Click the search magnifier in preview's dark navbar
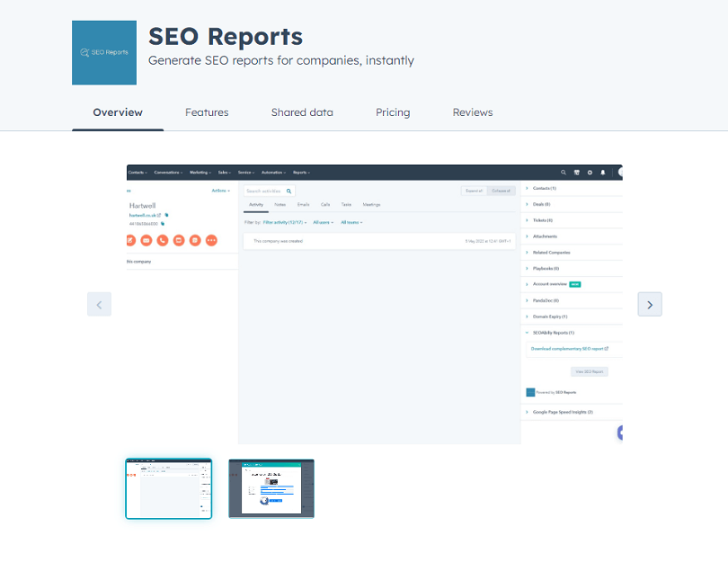The image size is (728, 571). 564,173
